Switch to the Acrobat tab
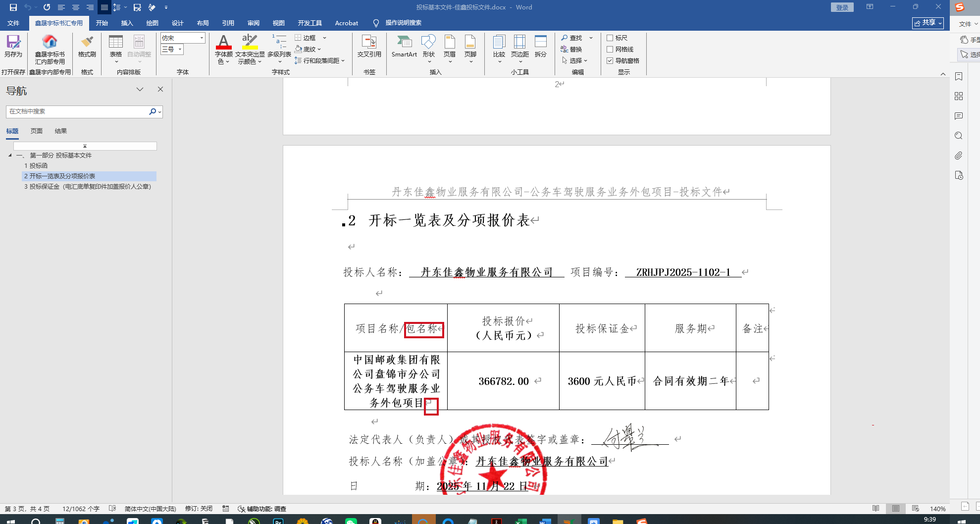This screenshot has width=980, height=524. 347,23
